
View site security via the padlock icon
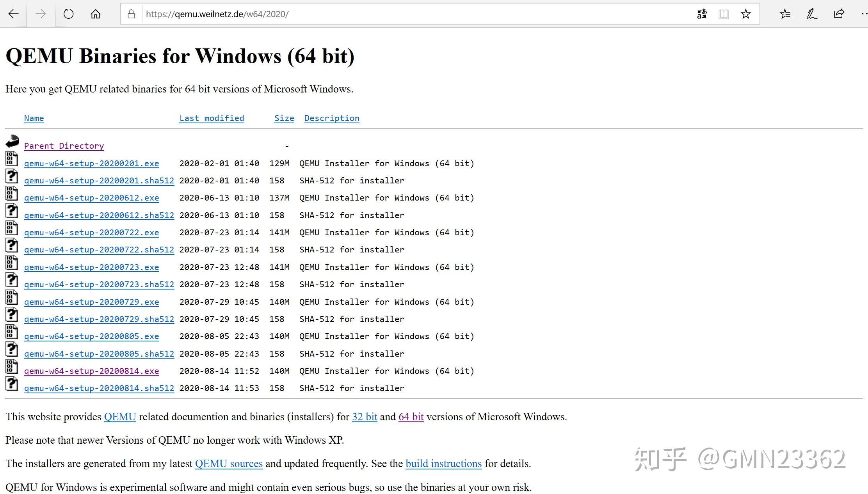tap(131, 14)
